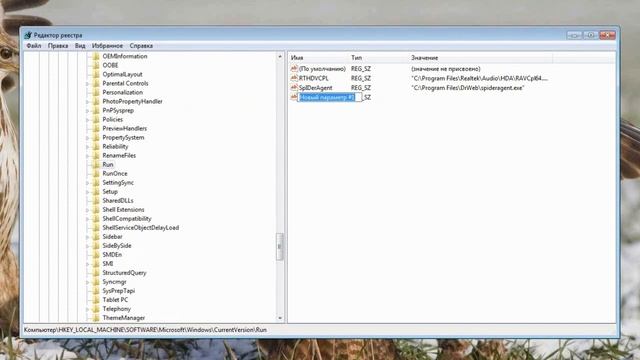This screenshot has height=360, width=640.
Task: Expand the Policies key
Action: (87, 120)
